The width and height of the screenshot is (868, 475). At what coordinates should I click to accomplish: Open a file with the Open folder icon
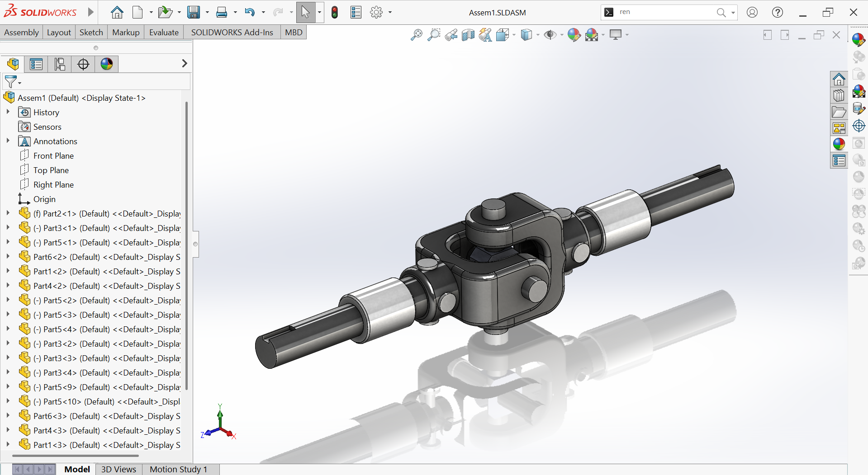coord(165,12)
